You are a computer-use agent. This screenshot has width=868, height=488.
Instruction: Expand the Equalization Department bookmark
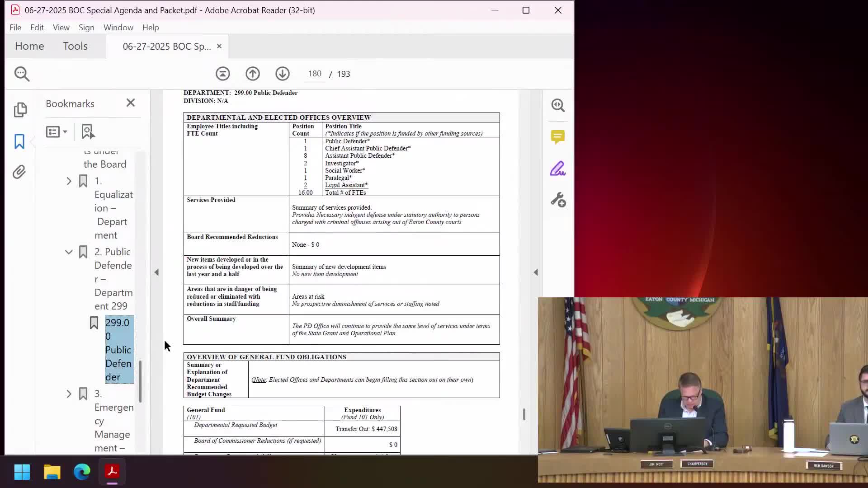pyautogui.click(x=69, y=181)
